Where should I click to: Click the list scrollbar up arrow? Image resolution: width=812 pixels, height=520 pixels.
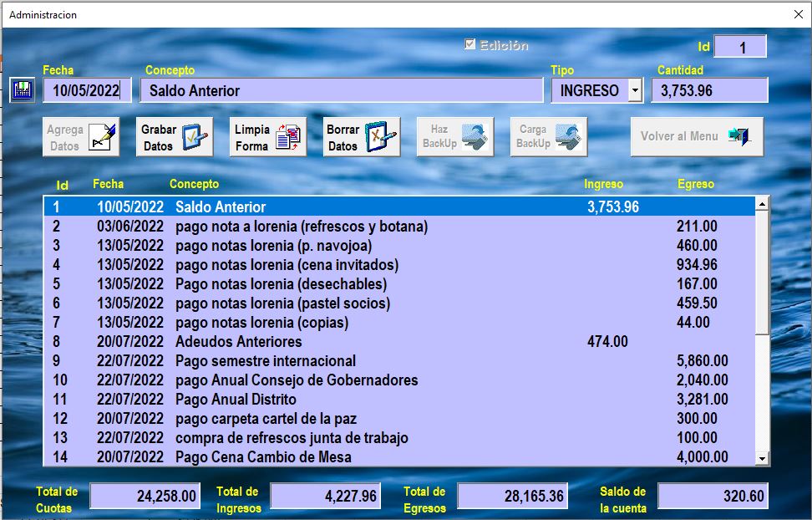(762, 204)
